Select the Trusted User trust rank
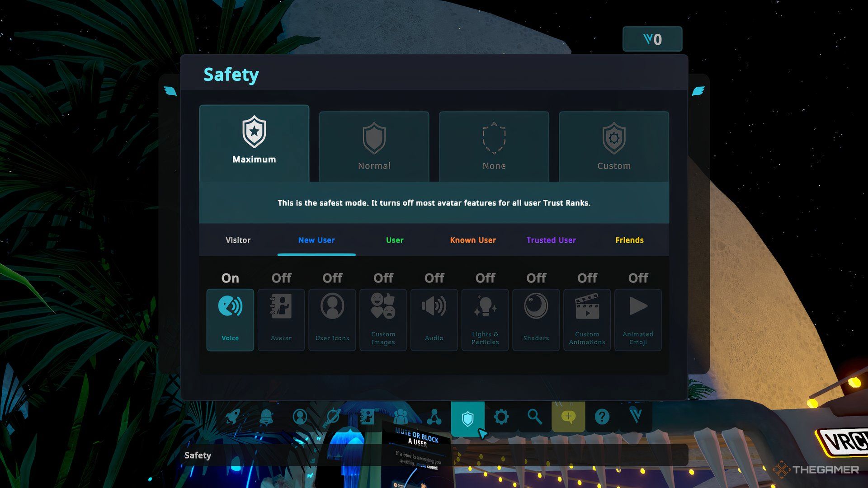The height and width of the screenshot is (488, 868). (x=551, y=239)
